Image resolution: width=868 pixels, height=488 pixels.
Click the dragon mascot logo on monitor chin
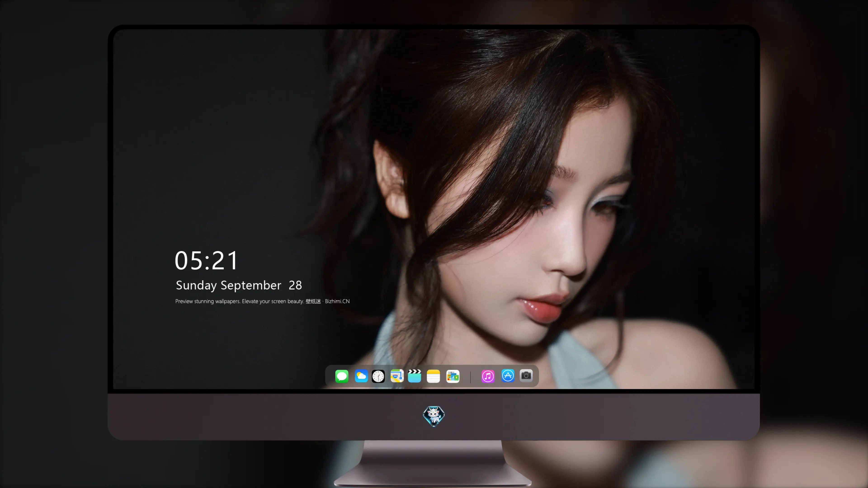tap(434, 416)
